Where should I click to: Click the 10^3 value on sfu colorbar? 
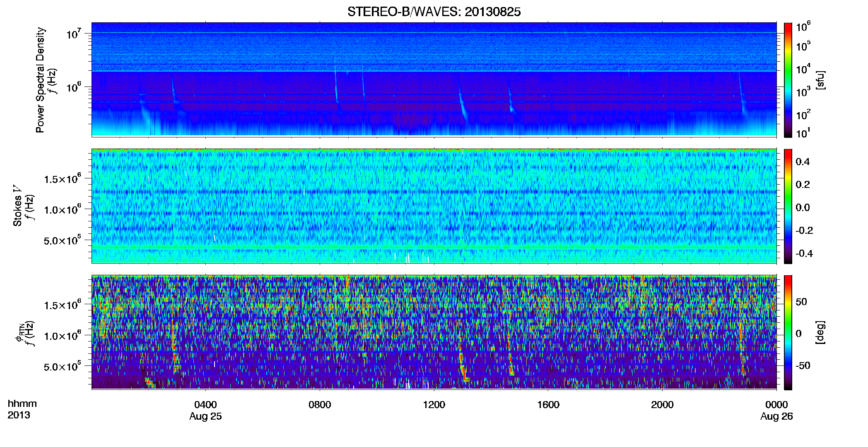tap(803, 91)
